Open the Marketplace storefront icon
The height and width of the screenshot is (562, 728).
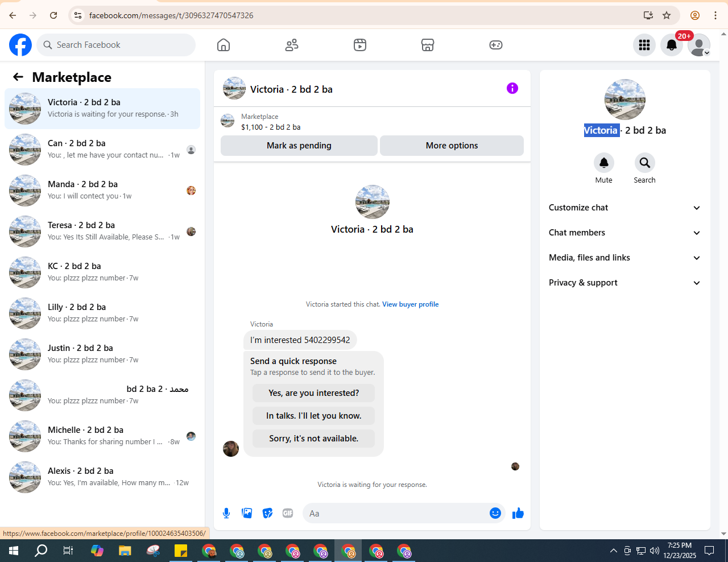point(428,45)
